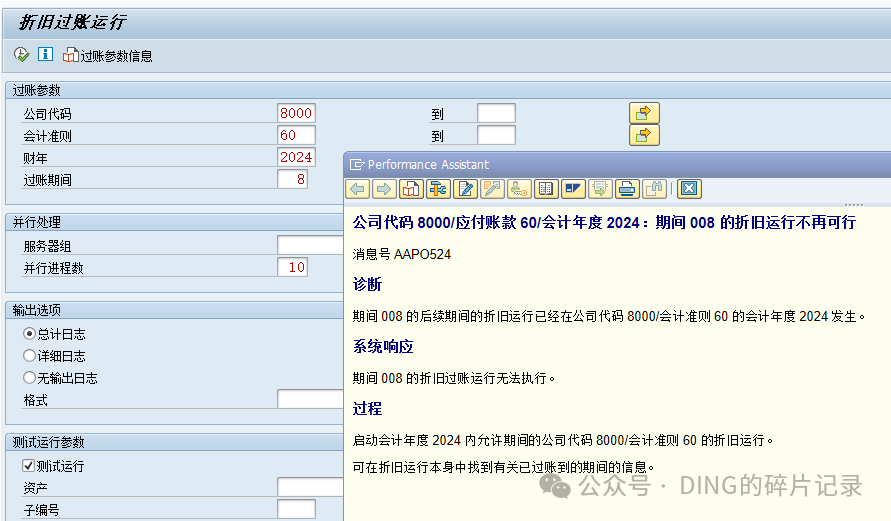This screenshot has width=891, height=521.
Task: Click the 过程 heading
Action: (367, 409)
